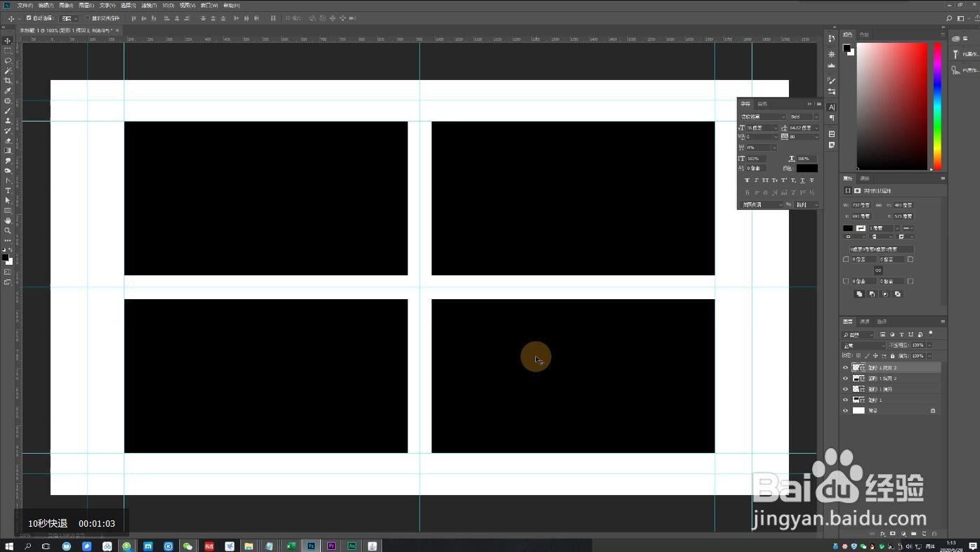The width and height of the screenshot is (980, 552).
Task: Select the Horizontal Type tool
Action: (8, 190)
